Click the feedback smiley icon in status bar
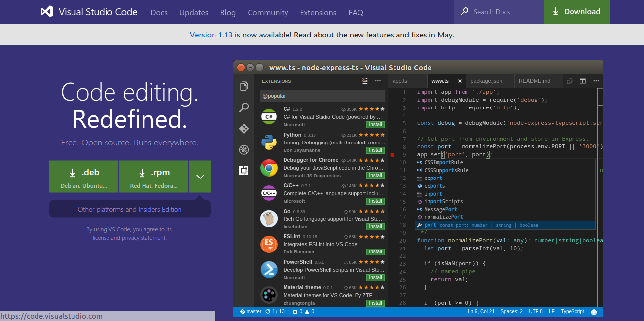The width and height of the screenshot is (644, 321). point(594,312)
